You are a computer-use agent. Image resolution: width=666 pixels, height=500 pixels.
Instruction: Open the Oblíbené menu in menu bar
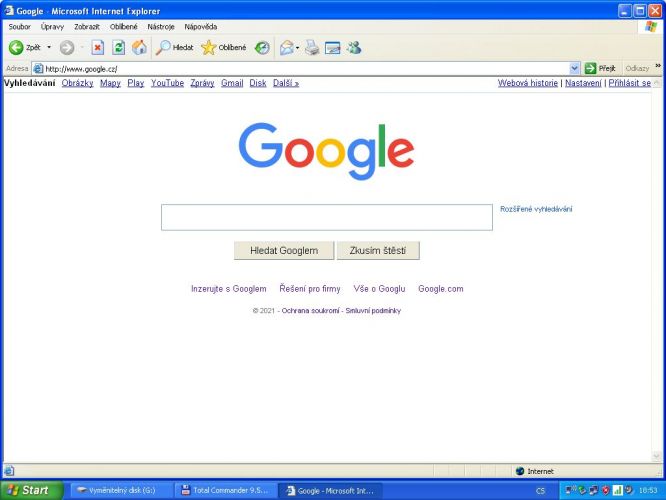coord(124,27)
